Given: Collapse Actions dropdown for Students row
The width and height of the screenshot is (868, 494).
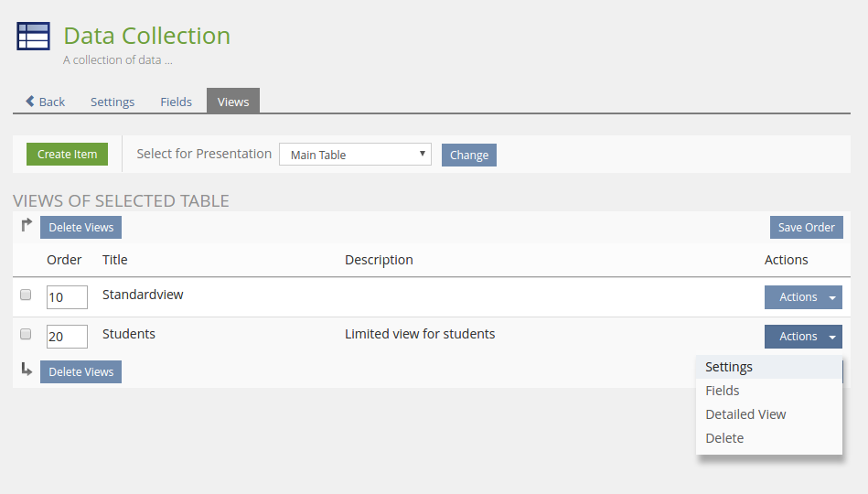Looking at the screenshot, I should coord(803,337).
